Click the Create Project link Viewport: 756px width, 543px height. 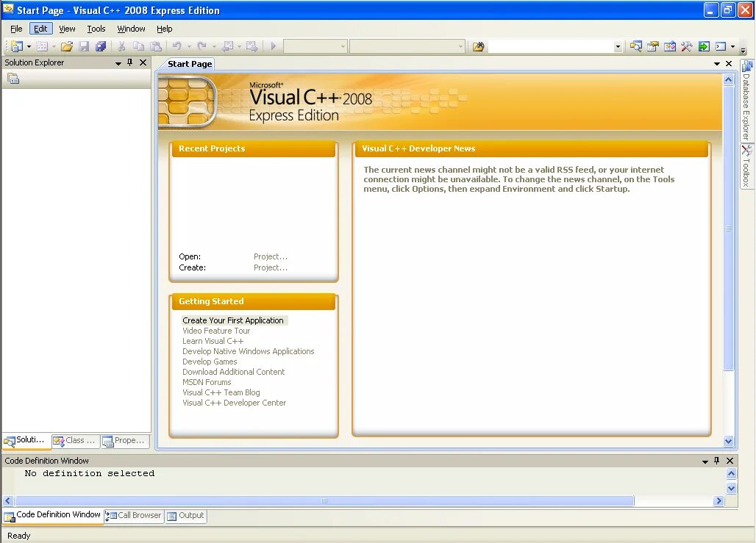[x=271, y=268]
